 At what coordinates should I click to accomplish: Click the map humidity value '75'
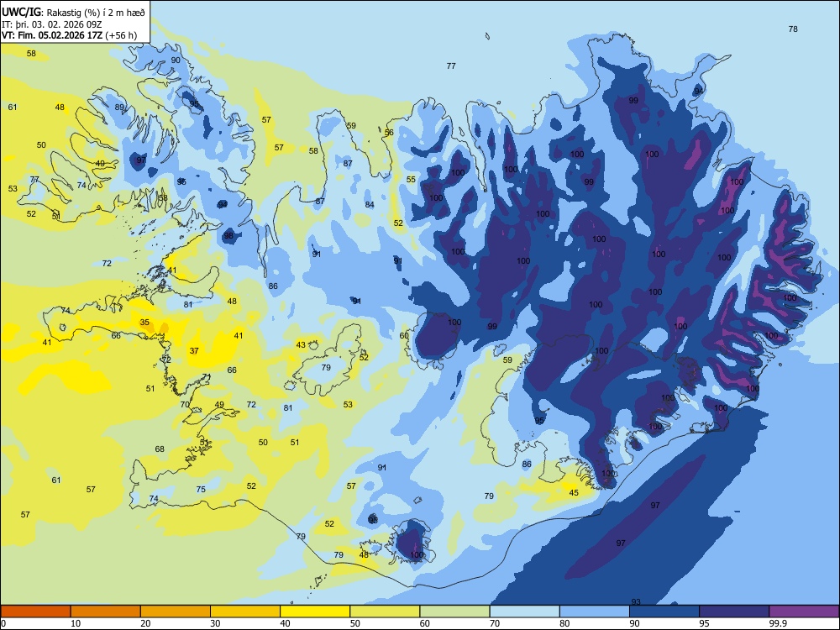click(201, 489)
